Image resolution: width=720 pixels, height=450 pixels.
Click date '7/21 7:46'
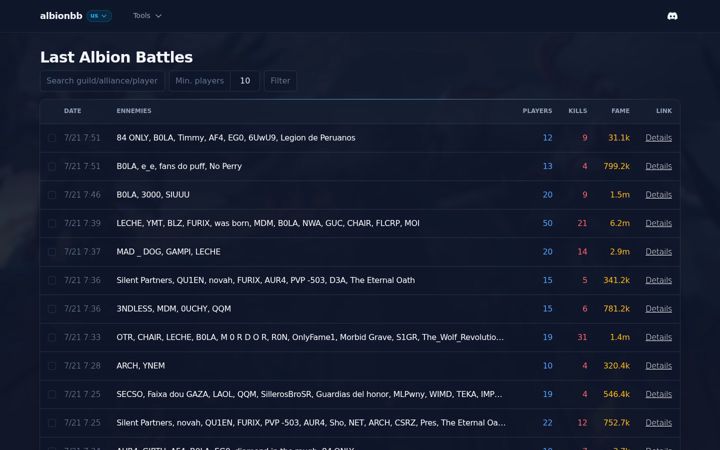[x=82, y=195]
